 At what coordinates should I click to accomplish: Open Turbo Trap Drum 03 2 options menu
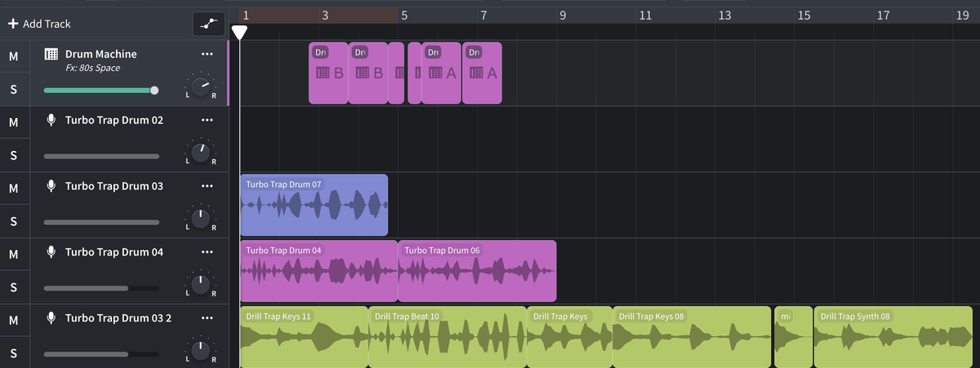coord(207,318)
